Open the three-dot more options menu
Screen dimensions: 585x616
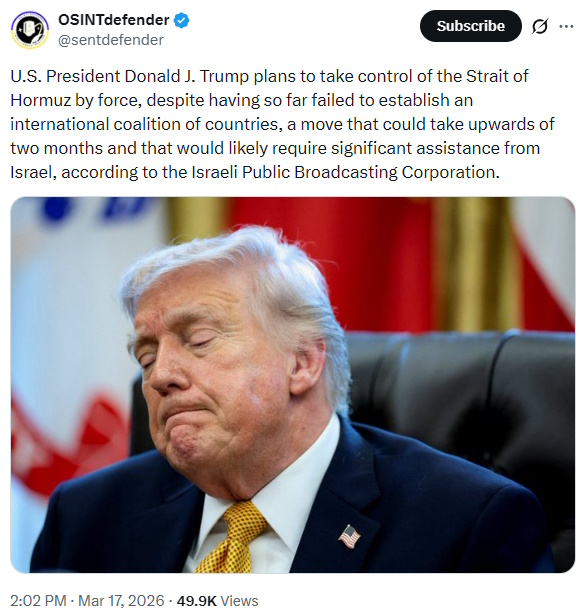(x=566, y=26)
